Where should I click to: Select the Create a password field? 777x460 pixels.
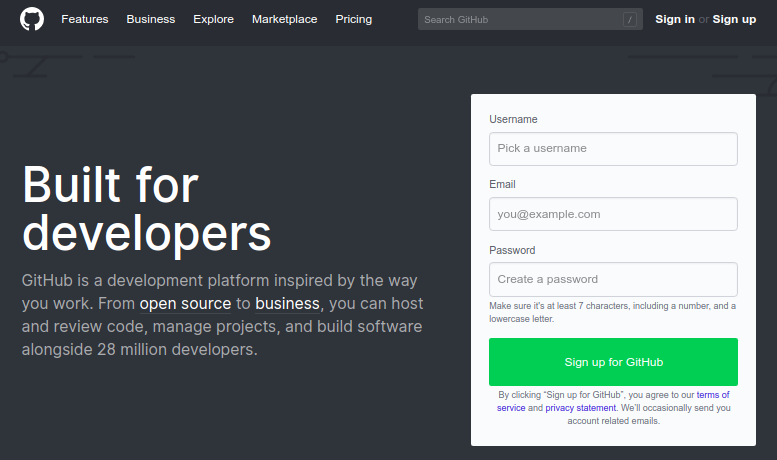(613, 280)
